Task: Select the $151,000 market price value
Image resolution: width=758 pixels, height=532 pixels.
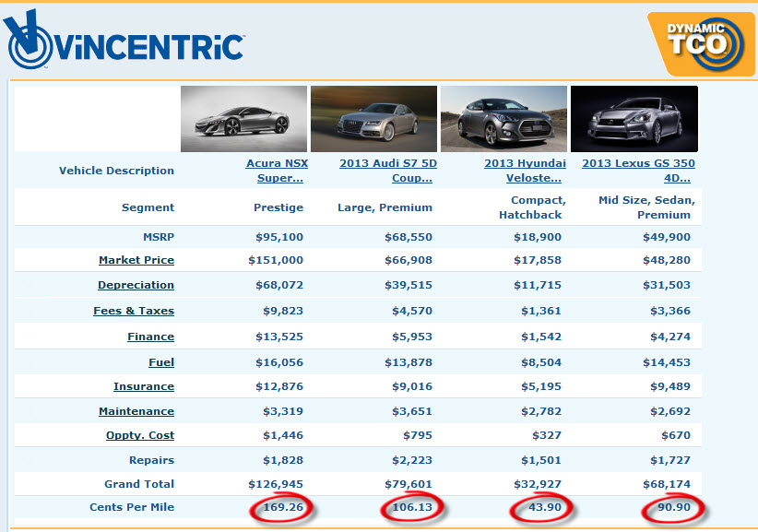Action: 276,260
